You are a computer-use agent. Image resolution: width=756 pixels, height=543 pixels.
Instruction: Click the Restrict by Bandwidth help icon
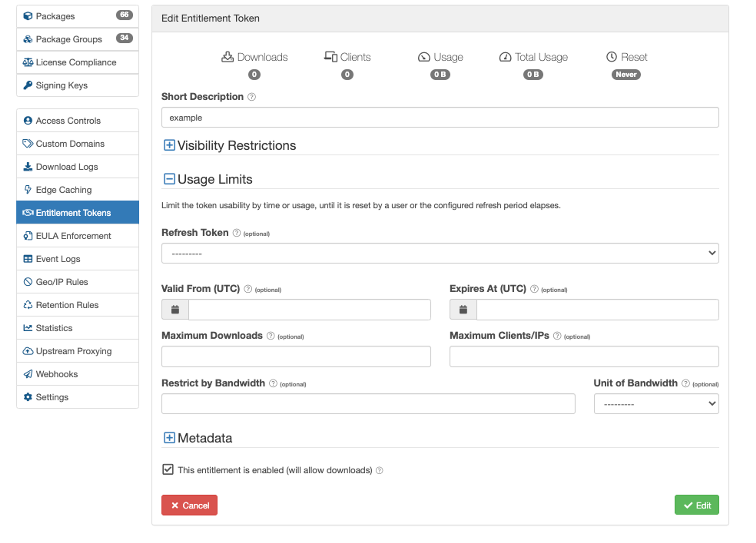[x=273, y=383]
